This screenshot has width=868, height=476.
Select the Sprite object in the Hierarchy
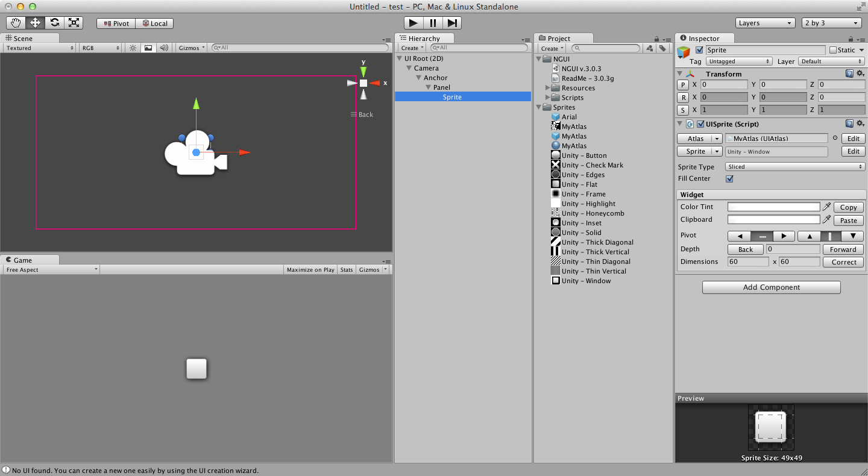(452, 96)
